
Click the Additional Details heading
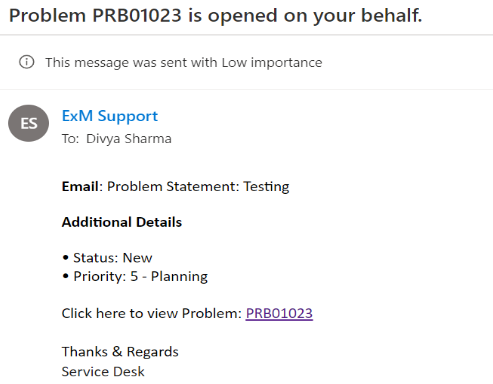[122, 222]
